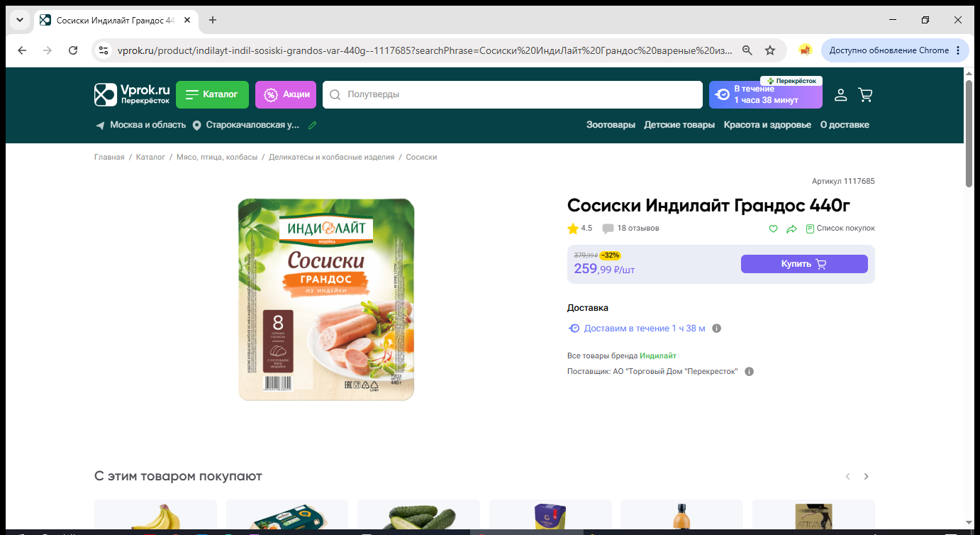This screenshot has width=980, height=535.
Task: Show previous items in the carousel
Action: click(x=847, y=476)
